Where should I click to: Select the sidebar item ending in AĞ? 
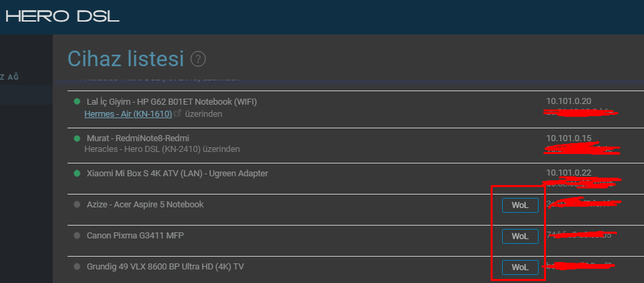point(10,77)
